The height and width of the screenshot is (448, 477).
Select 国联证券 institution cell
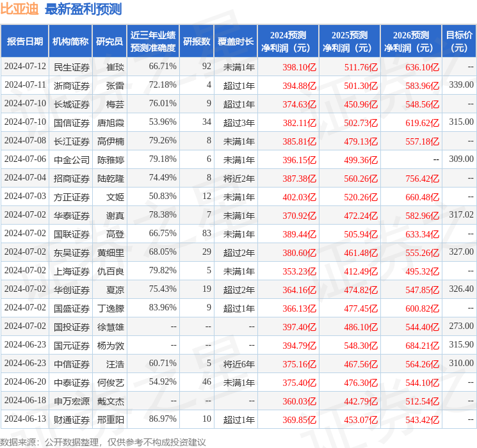[x=72, y=234]
